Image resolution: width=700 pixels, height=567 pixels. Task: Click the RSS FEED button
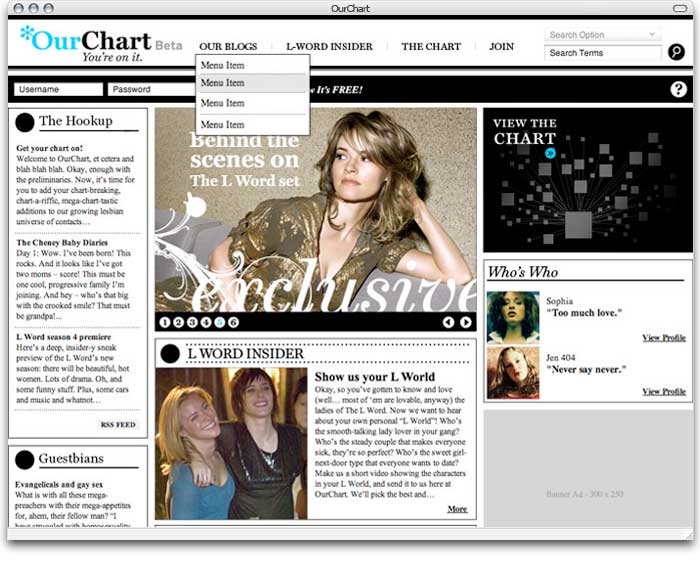point(118,425)
